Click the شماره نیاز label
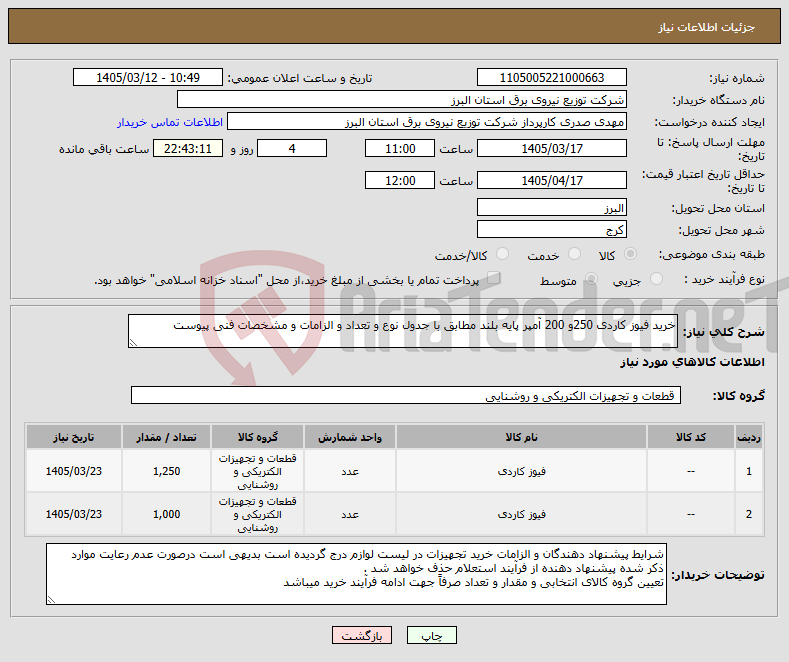789x662 pixels. point(737,78)
